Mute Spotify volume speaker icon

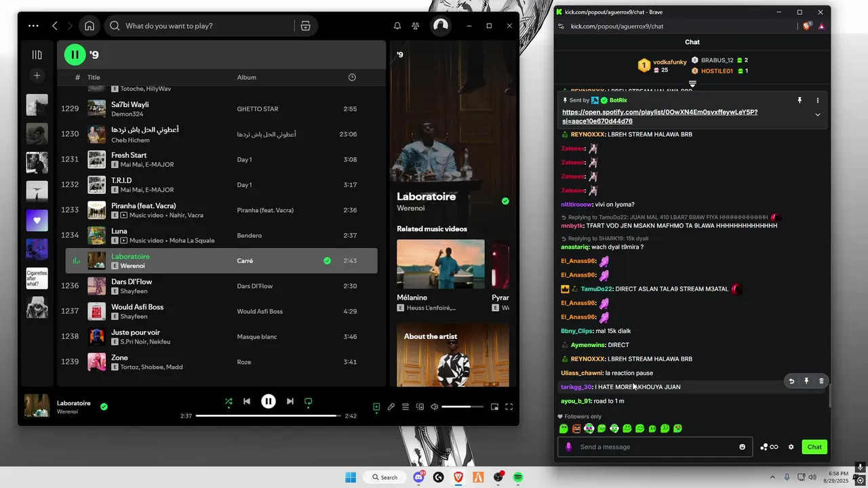(x=435, y=407)
